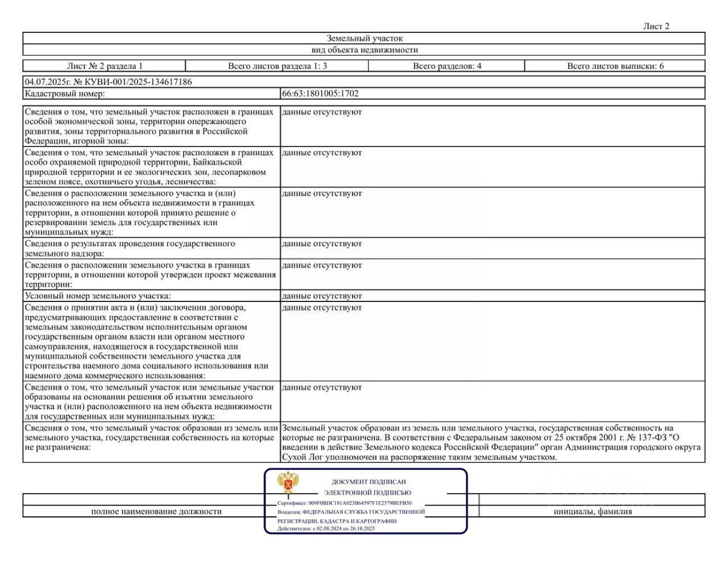The height and width of the screenshot is (563, 728).
Task: Click 'данные отсутствуют' for land reservation row
Action: click(x=322, y=194)
